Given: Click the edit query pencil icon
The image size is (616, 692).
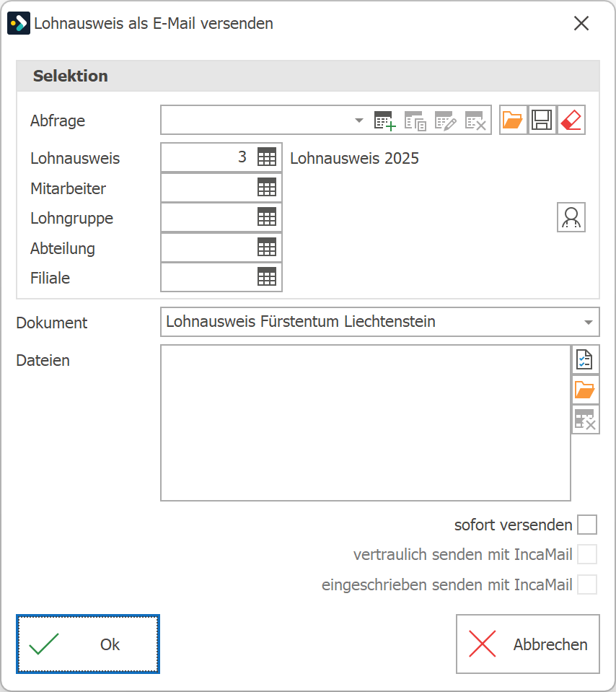Looking at the screenshot, I should (445, 121).
